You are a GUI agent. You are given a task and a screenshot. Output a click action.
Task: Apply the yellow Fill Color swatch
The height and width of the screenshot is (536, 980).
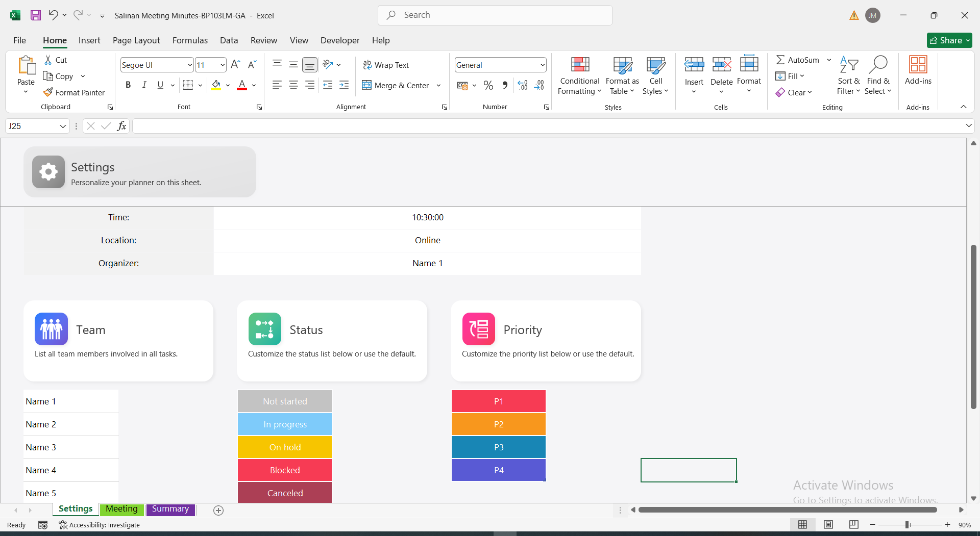[216, 85]
